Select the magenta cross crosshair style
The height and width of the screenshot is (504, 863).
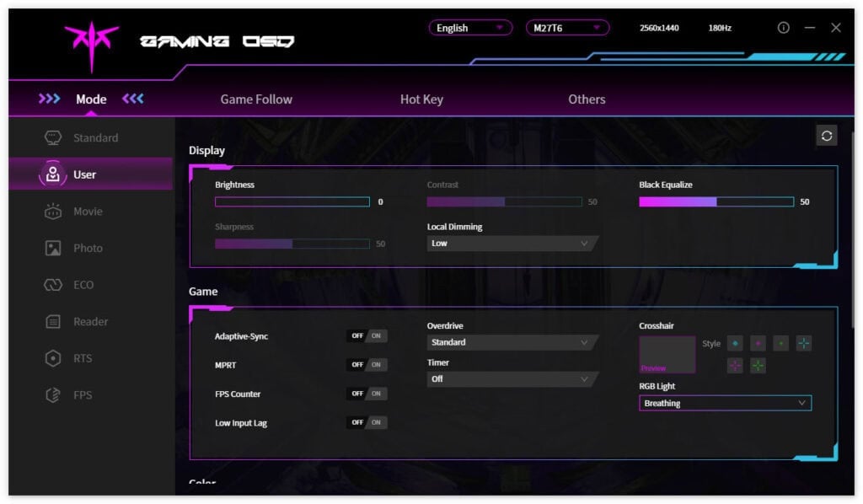[735, 365]
